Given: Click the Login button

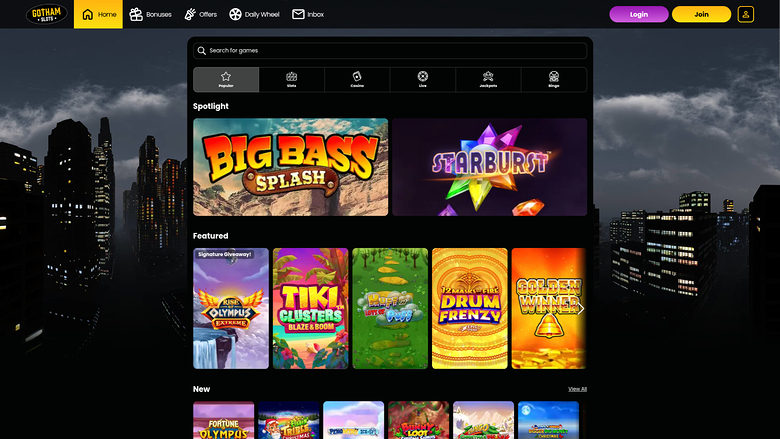Looking at the screenshot, I should 639,14.
